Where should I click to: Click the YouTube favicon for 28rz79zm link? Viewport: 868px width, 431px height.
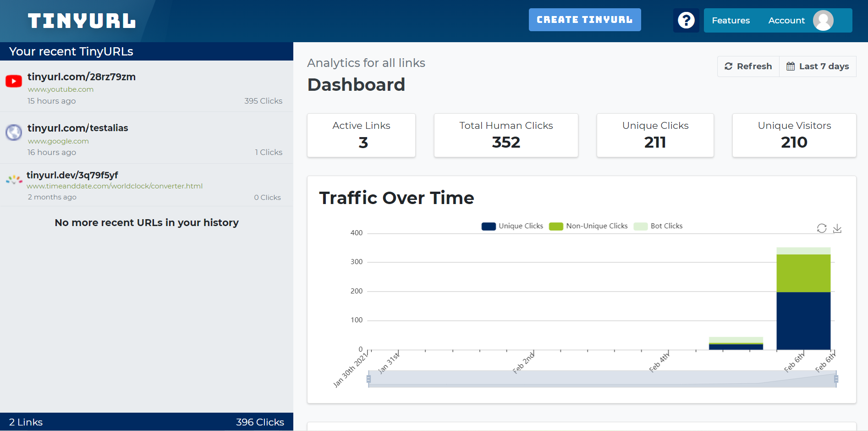pyautogui.click(x=14, y=82)
